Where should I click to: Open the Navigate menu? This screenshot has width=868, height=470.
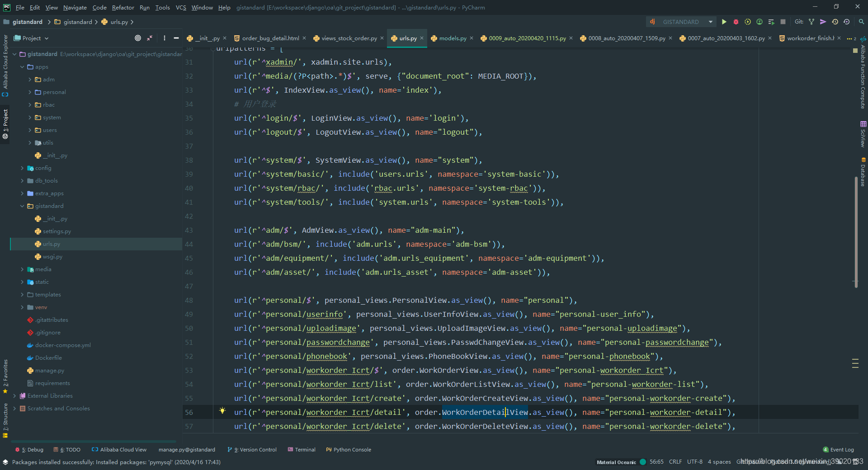pos(75,7)
